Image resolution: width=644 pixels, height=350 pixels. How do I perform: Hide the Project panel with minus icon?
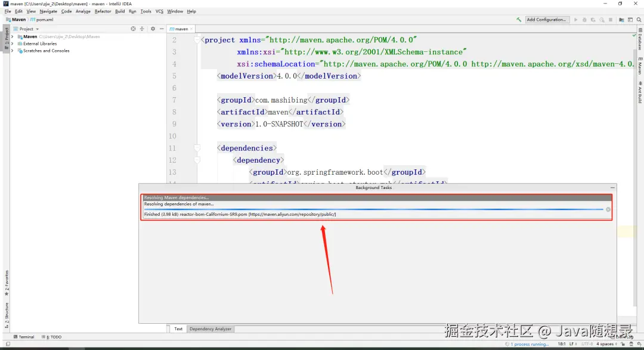click(x=162, y=29)
